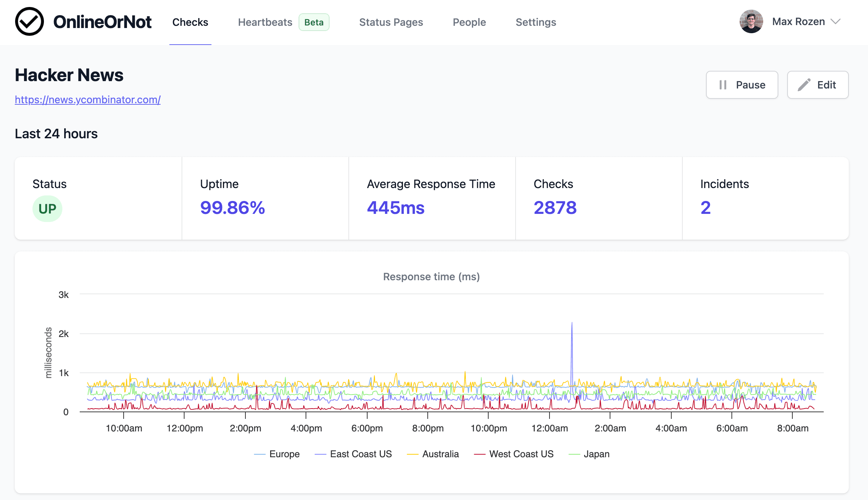
Task: Click the Incidents count of 2
Action: coord(705,208)
